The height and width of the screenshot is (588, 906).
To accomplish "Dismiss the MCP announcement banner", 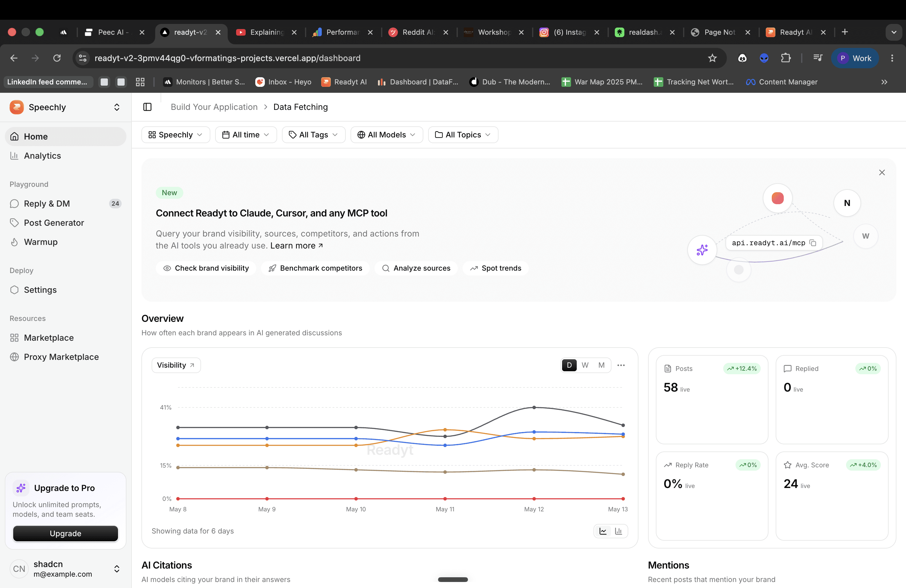I will click(882, 172).
